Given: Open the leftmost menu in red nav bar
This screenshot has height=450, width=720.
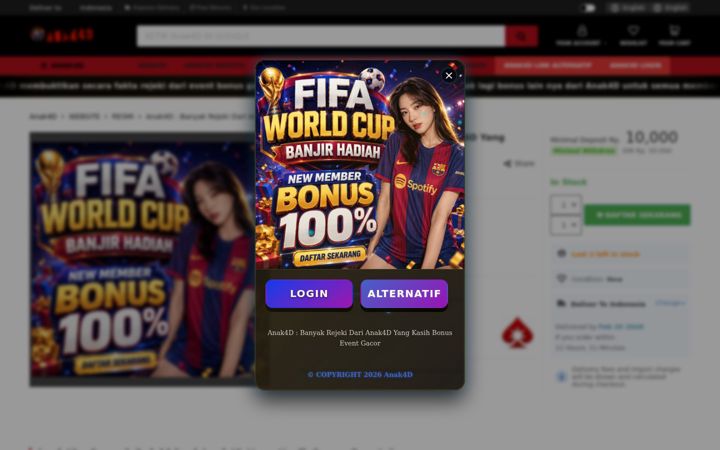Looking at the screenshot, I should (62, 66).
